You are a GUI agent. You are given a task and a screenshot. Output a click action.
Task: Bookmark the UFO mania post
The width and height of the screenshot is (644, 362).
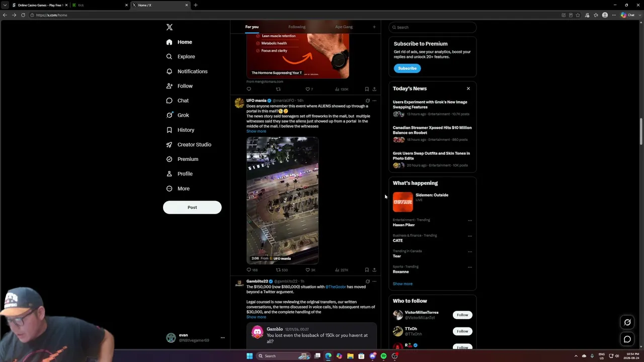(367, 270)
